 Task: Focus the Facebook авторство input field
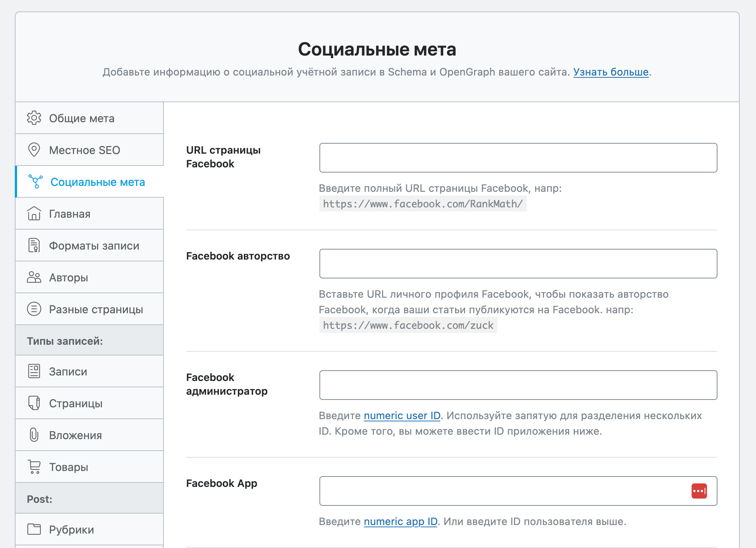point(518,264)
